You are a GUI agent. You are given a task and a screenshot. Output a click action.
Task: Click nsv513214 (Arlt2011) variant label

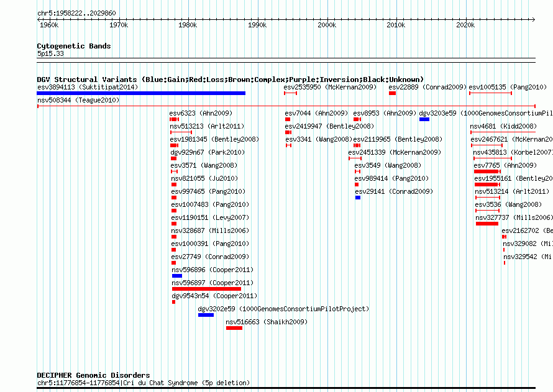512,191
